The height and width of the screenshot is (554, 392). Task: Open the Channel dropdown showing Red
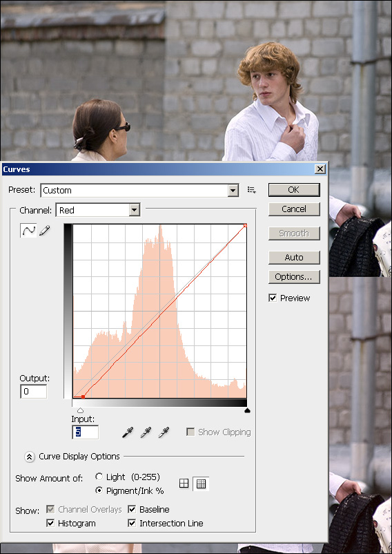[x=134, y=210]
